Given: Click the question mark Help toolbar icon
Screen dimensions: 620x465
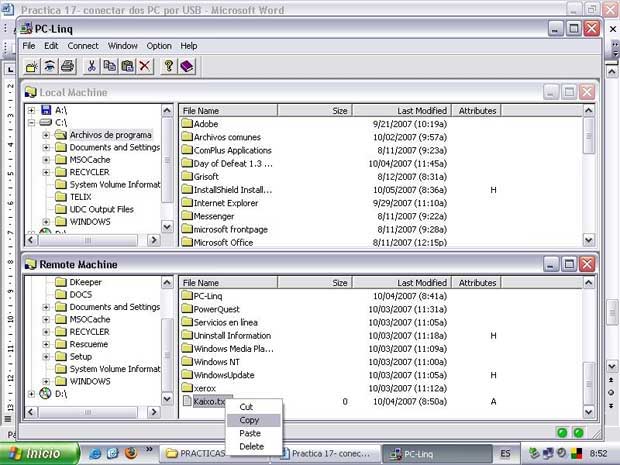Looking at the screenshot, I should [x=169, y=66].
